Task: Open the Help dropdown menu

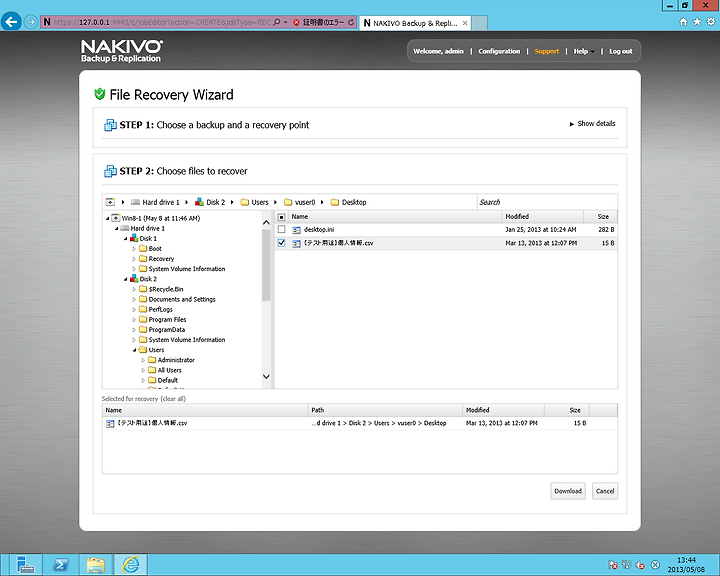Action: (x=583, y=51)
